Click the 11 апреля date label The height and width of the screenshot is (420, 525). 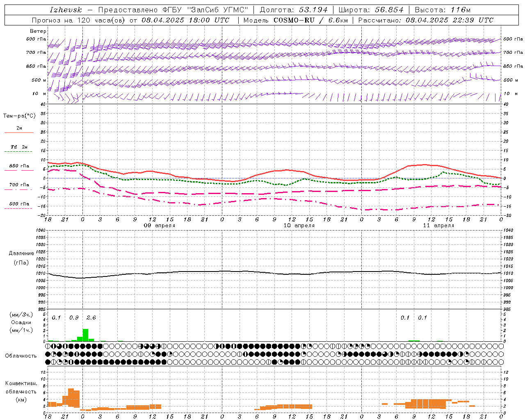[x=438, y=225]
